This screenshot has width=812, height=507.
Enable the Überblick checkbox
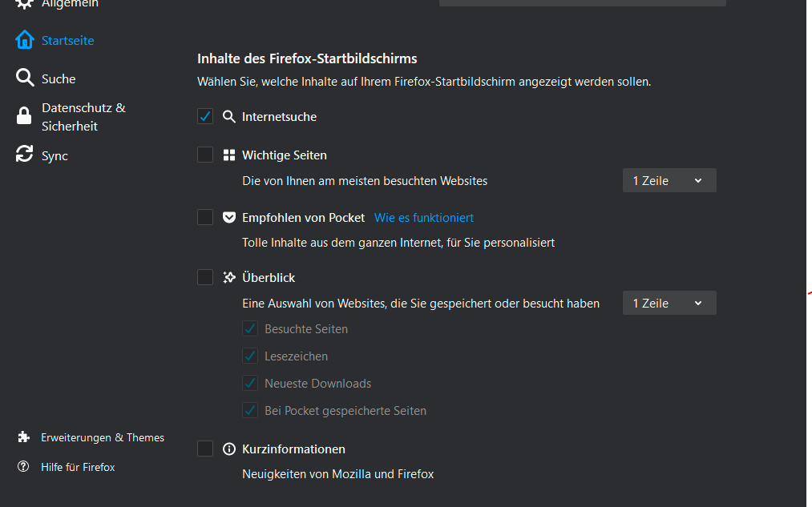coord(205,277)
